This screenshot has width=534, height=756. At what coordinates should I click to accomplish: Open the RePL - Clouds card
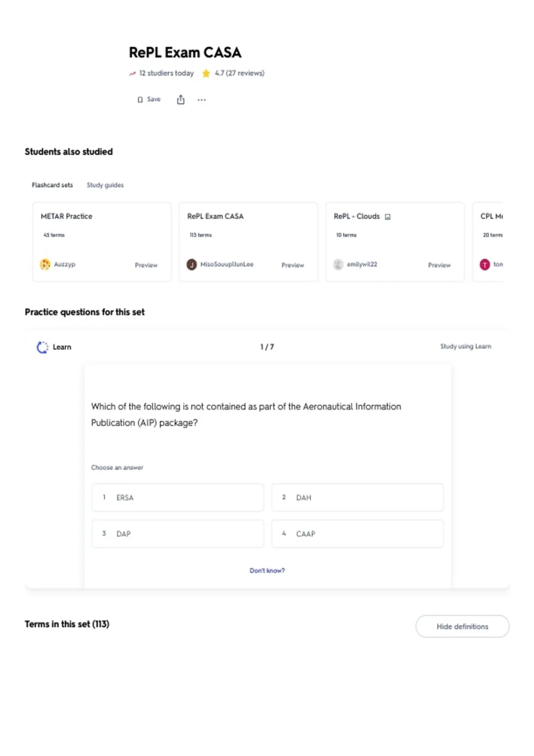click(x=395, y=242)
